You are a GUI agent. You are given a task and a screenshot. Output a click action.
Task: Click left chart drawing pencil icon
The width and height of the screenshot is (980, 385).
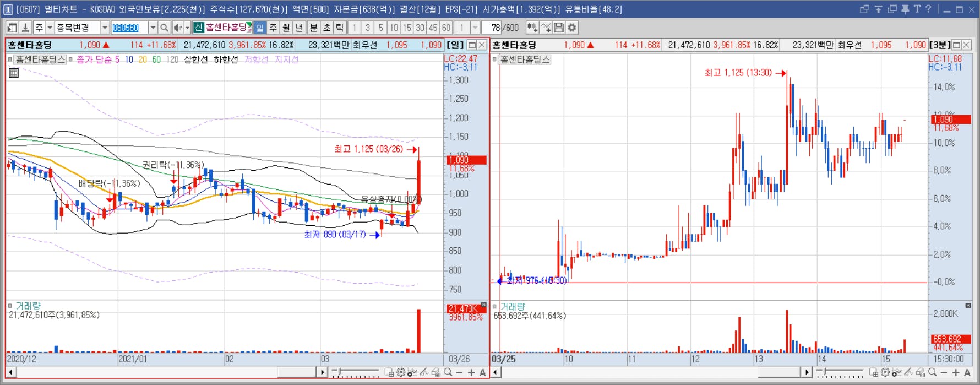[424, 373]
